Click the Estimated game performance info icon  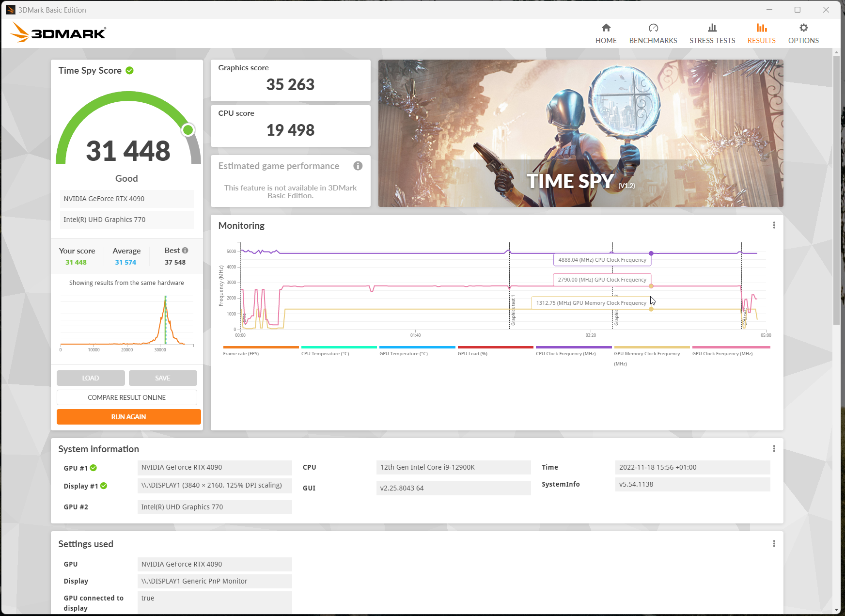[358, 166]
